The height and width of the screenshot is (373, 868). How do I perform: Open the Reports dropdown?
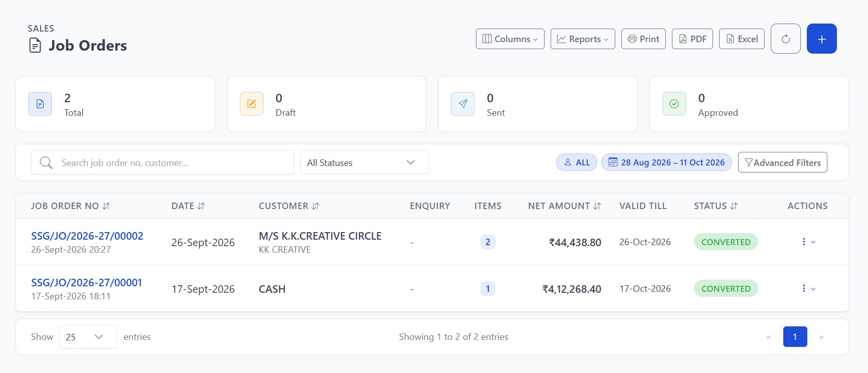click(x=583, y=39)
